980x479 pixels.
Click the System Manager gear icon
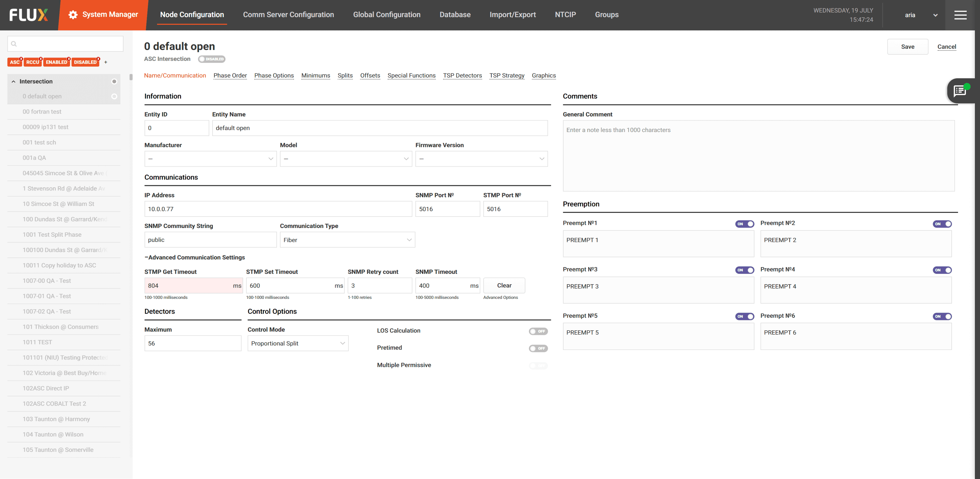[x=73, y=15]
